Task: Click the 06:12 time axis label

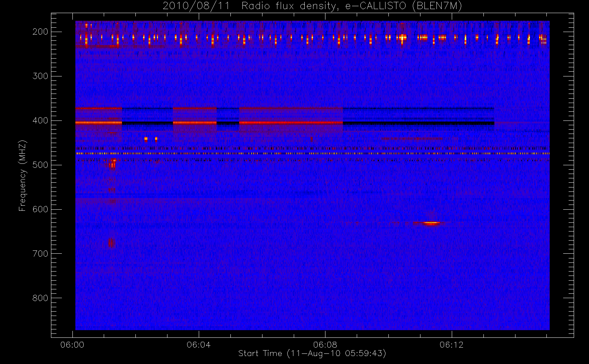Action: (451, 345)
